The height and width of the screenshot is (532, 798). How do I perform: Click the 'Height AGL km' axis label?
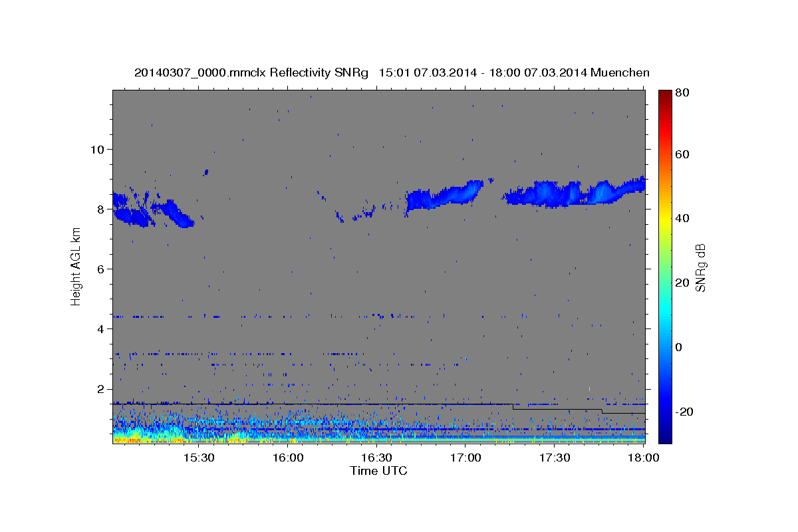coord(76,267)
